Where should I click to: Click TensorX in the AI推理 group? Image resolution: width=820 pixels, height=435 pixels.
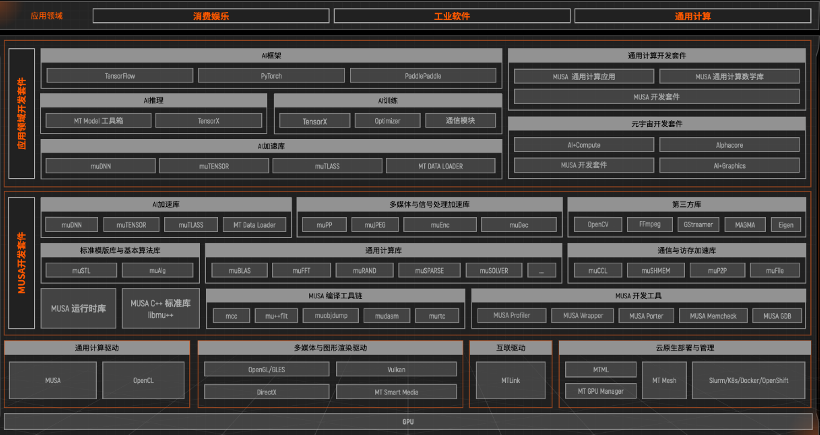(x=209, y=121)
